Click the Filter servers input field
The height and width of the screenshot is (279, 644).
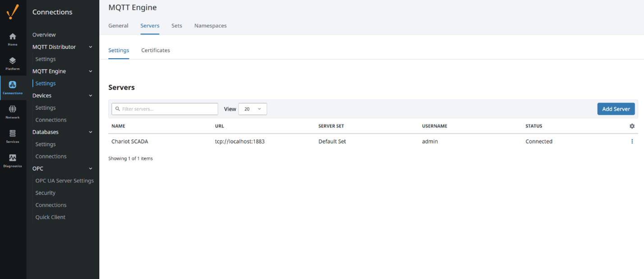click(165, 109)
